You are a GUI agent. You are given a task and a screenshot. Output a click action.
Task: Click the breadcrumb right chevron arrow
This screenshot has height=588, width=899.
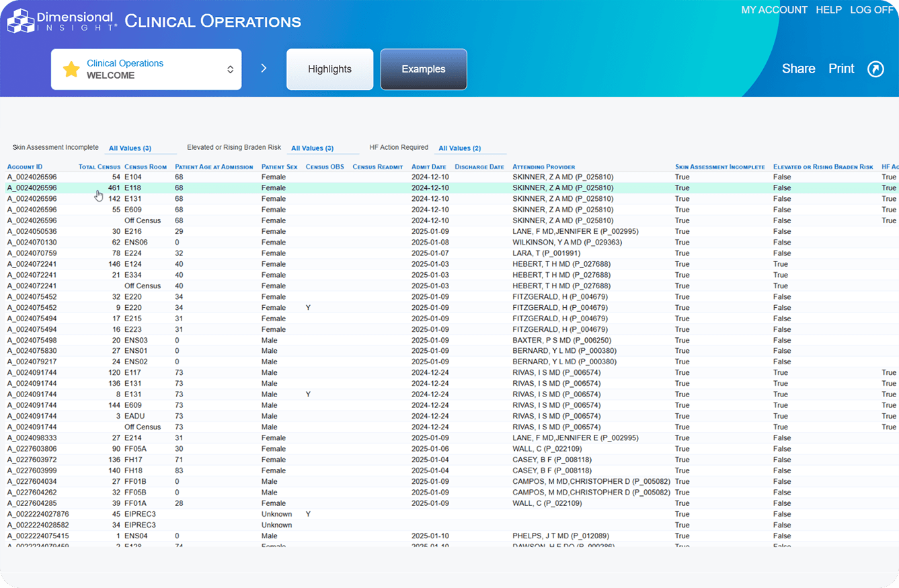[x=264, y=69]
